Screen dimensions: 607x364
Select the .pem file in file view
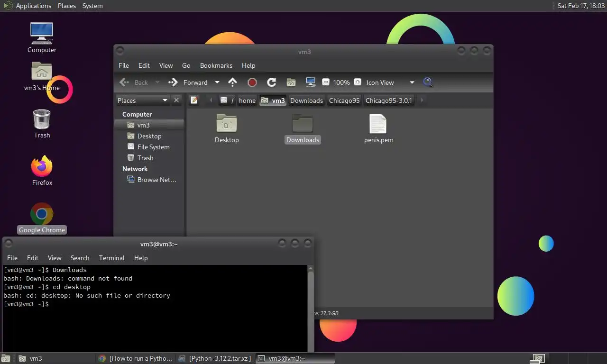point(378,128)
